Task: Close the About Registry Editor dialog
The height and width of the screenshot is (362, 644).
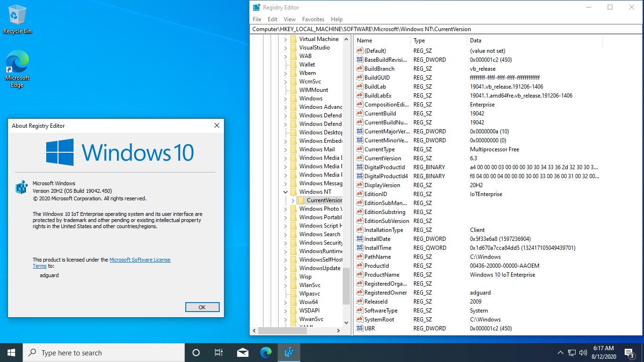Action: [x=217, y=125]
